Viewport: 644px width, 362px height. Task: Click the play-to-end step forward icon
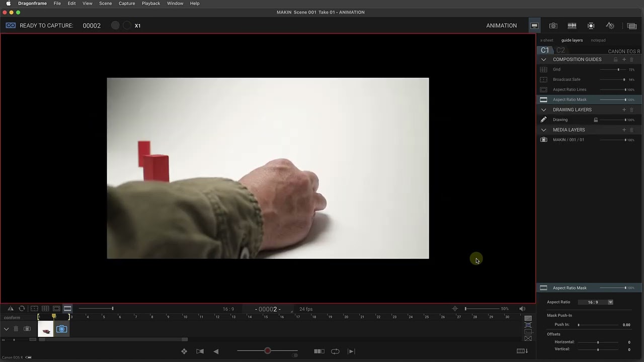point(351,351)
